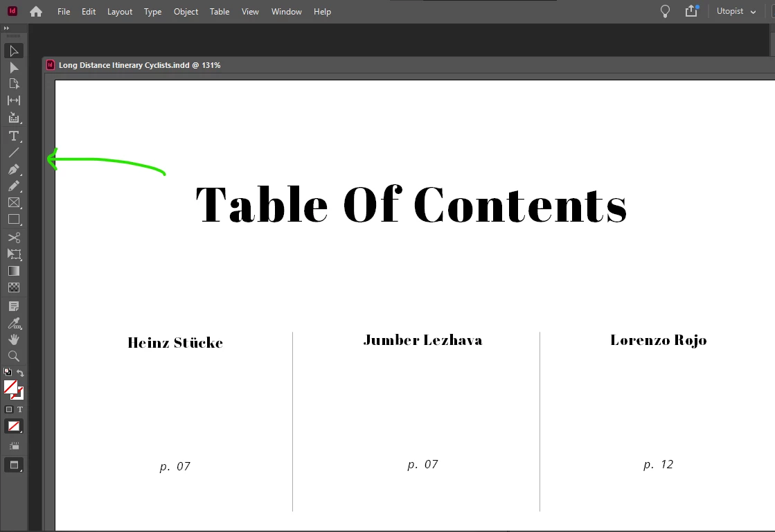The width and height of the screenshot is (775, 532).
Task: Select the Line tool
Action: [14, 152]
